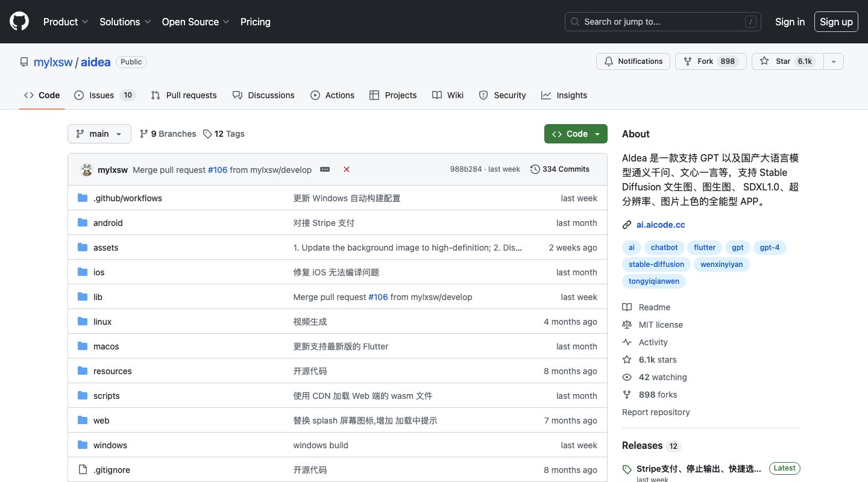
Task: Open the Product dropdown menu
Action: tap(66, 22)
